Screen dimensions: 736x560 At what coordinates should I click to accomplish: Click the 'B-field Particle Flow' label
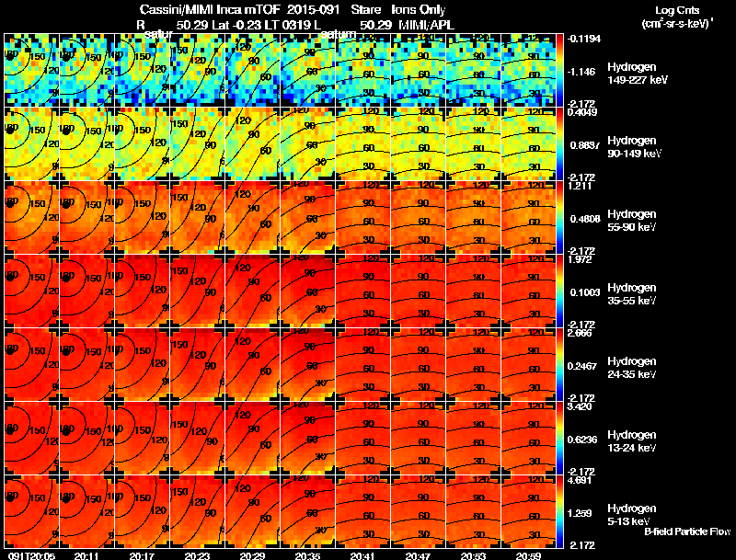tap(687, 531)
